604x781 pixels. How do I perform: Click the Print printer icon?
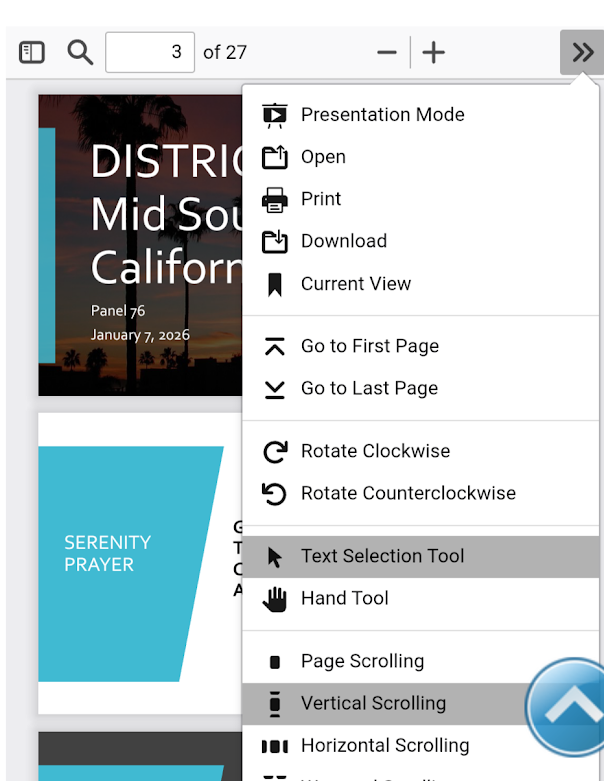pyautogui.click(x=274, y=199)
